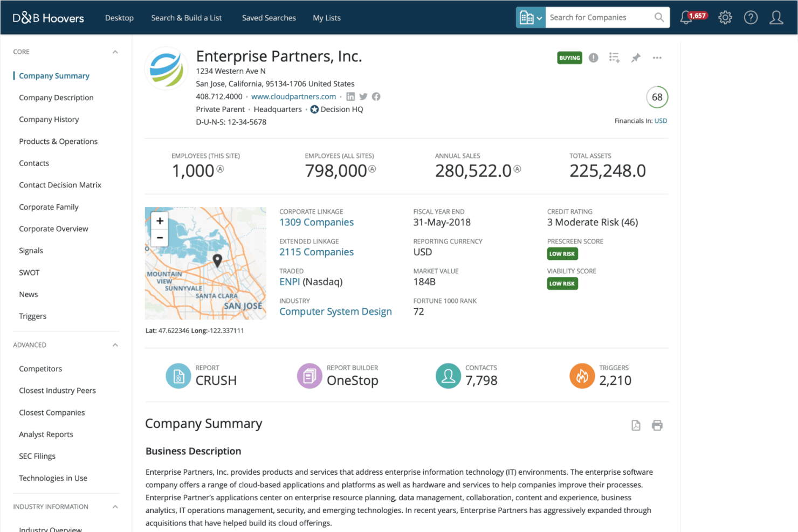The image size is (798, 532).
Task: Open Company History section
Action: [x=49, y=119]
